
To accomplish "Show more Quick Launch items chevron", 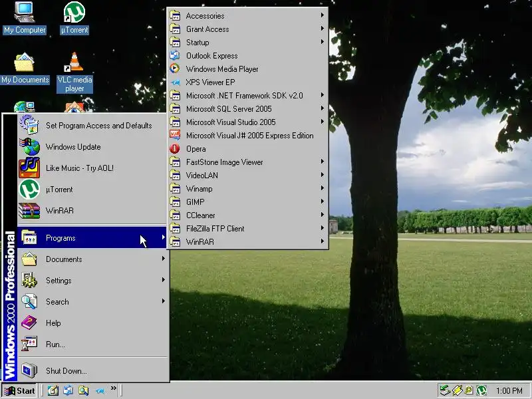I will (113, 388).
